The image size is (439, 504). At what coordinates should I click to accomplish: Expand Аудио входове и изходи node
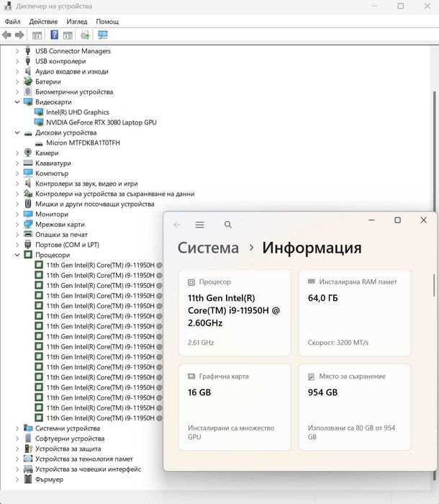pyautogui.click(x=17, y=71)
